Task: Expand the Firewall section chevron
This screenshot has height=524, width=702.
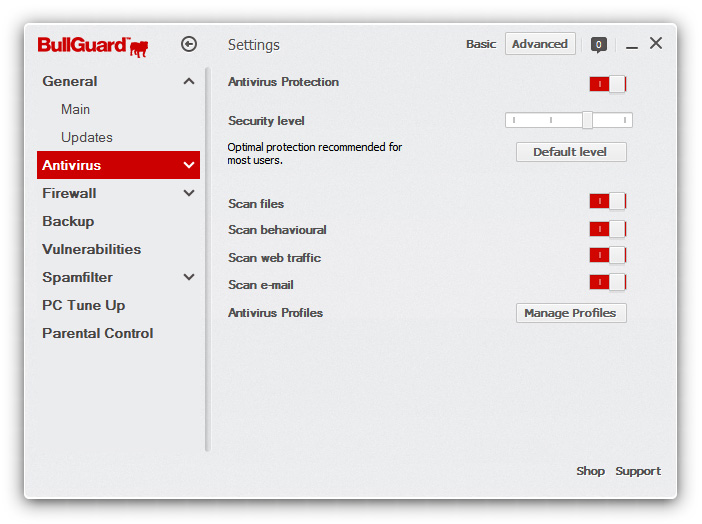Action: pos(189,193)
